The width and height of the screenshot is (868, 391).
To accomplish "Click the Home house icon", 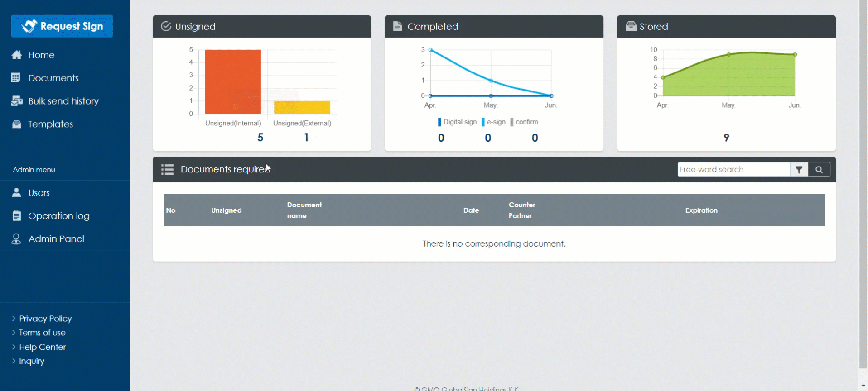I will click(17, 55).
